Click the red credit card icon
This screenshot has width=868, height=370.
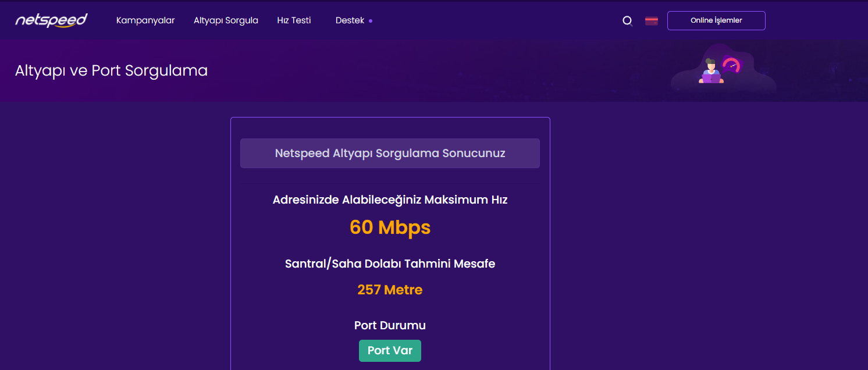[x=652, y=21]
